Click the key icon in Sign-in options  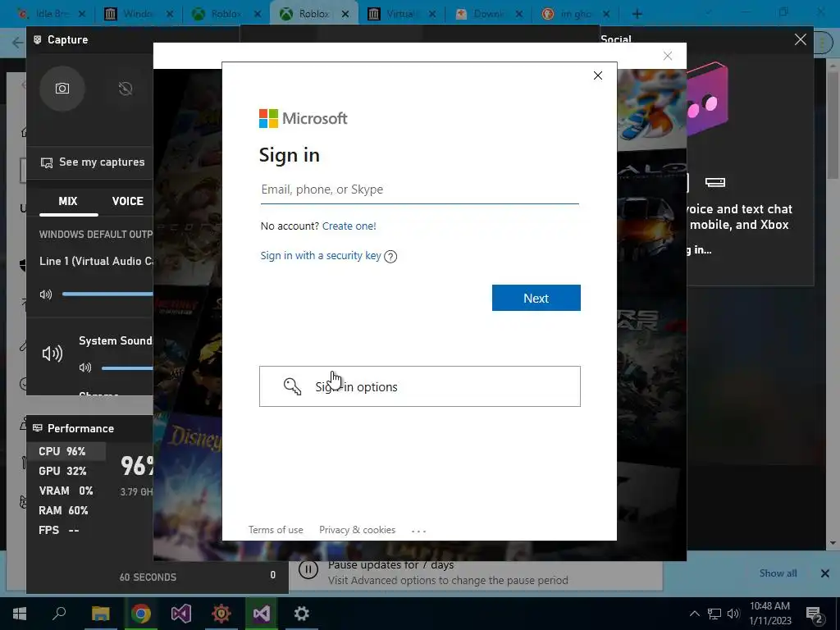293,386
